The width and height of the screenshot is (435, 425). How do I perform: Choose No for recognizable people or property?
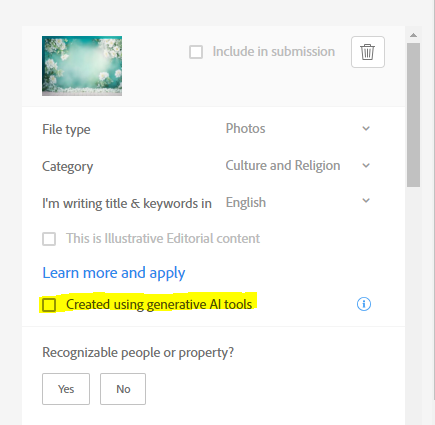[123, 389]
